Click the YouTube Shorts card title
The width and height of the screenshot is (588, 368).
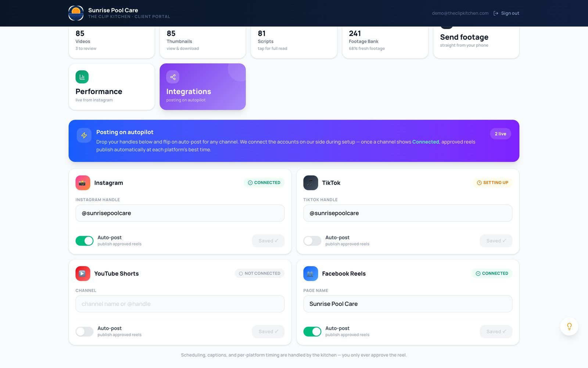[x=116, y=274]
